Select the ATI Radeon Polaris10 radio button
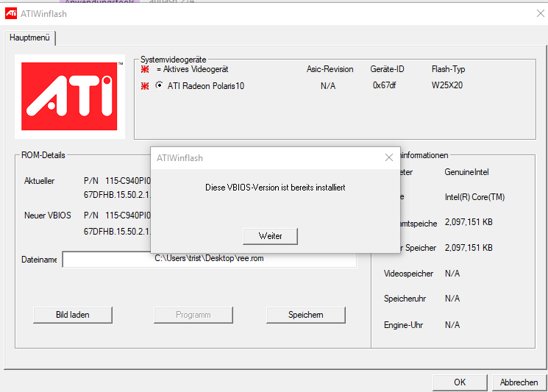Screen dimensions: 548x392 [160, 85]
